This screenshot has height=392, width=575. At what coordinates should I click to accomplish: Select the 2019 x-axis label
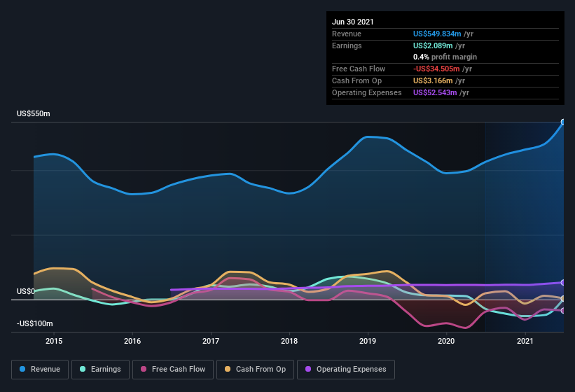[x=368, y=341]
